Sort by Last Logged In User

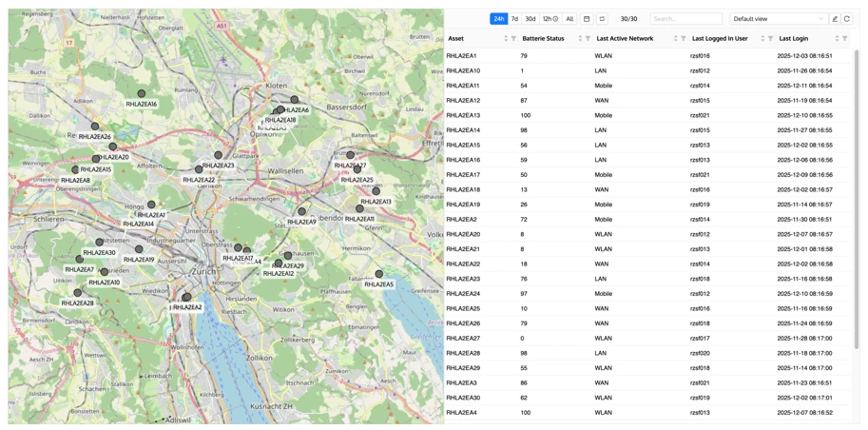click(762, 39)
